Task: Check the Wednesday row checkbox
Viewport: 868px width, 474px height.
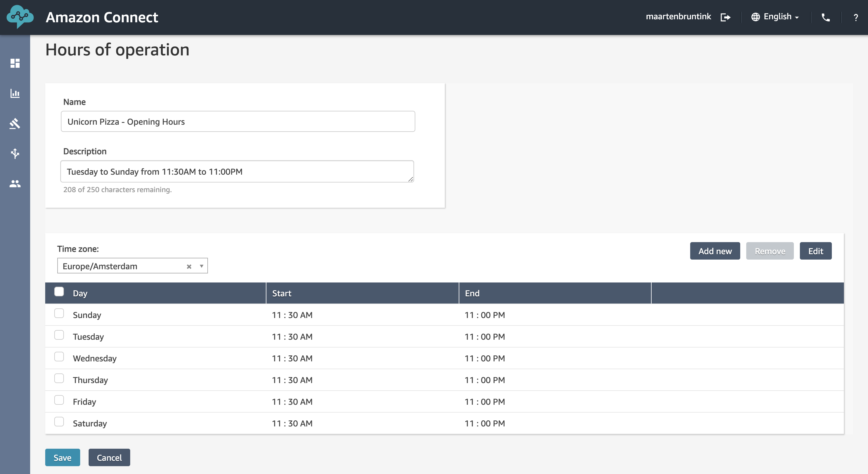Action: tap(59, 357)
